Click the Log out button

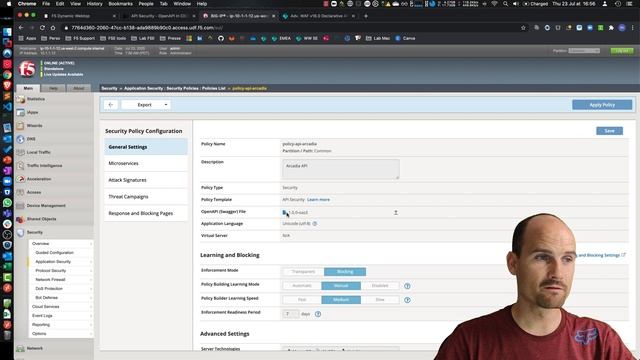[622, 51]
